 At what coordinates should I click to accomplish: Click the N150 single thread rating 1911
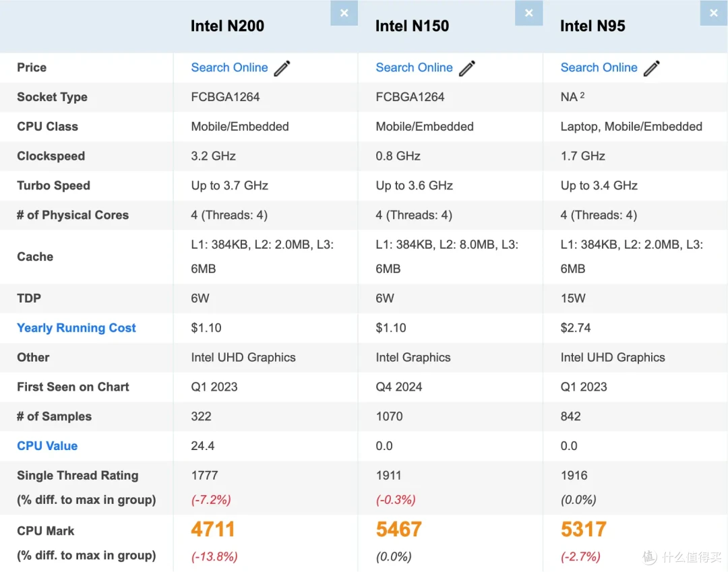389,476
